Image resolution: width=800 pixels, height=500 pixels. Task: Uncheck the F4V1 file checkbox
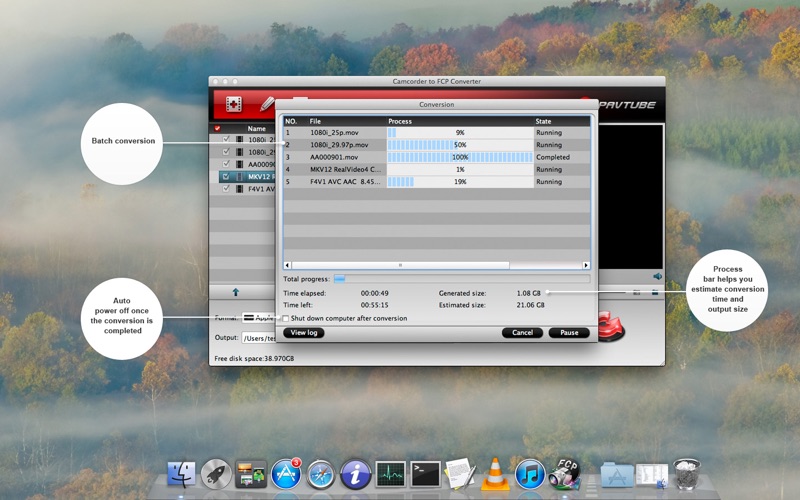226,188
